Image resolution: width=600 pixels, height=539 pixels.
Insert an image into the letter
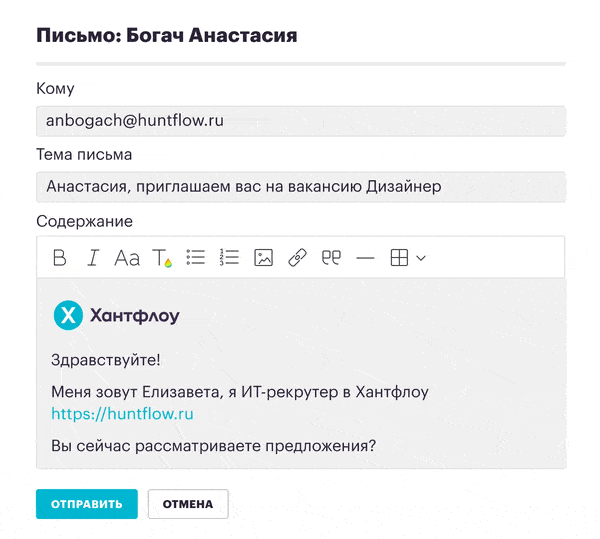pos(263,258)
